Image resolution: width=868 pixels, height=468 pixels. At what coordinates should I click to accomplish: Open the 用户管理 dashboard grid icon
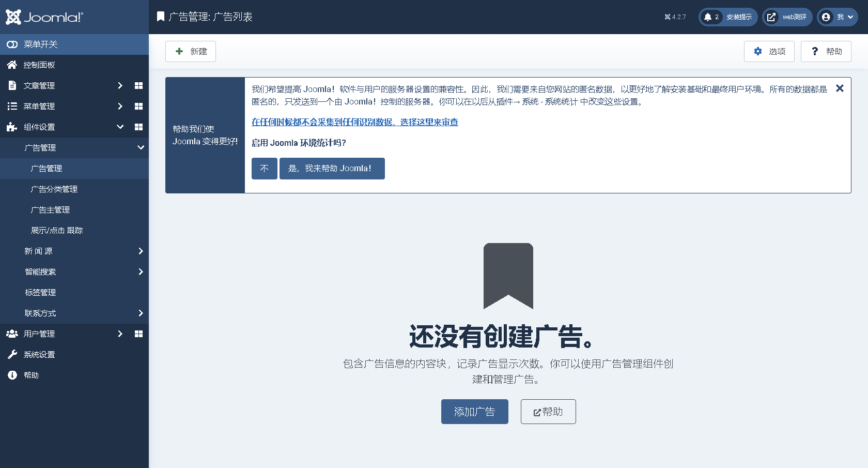point(138,334)
